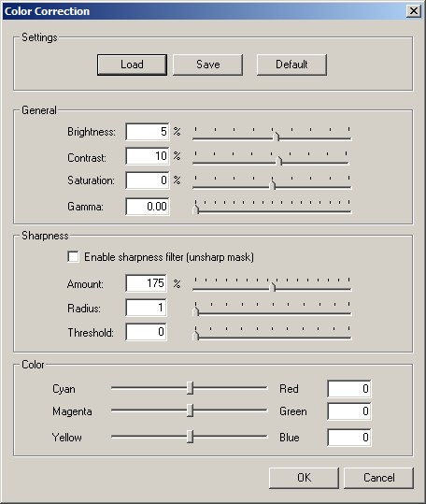Image resolution: width=426 pixels, height=504 pixels.
Task: Click the Red color value box
Action: 349,388
